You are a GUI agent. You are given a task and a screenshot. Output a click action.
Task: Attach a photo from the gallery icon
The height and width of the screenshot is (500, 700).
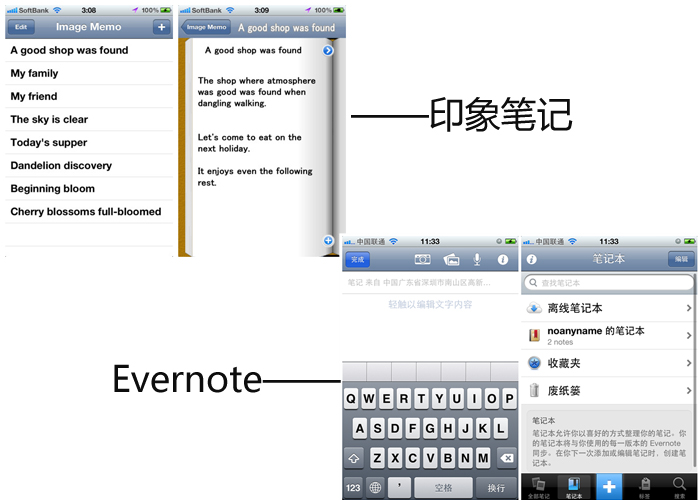coord(451,259)
